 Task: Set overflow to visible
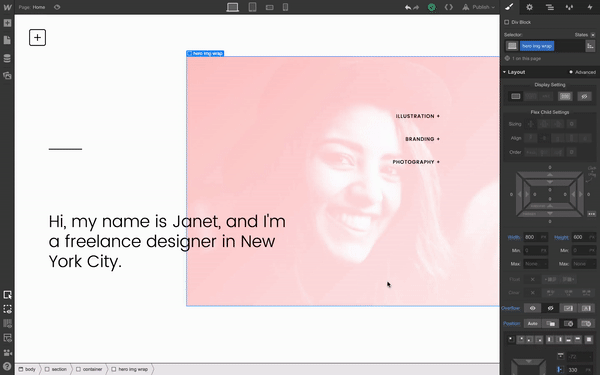click(532, 308)
